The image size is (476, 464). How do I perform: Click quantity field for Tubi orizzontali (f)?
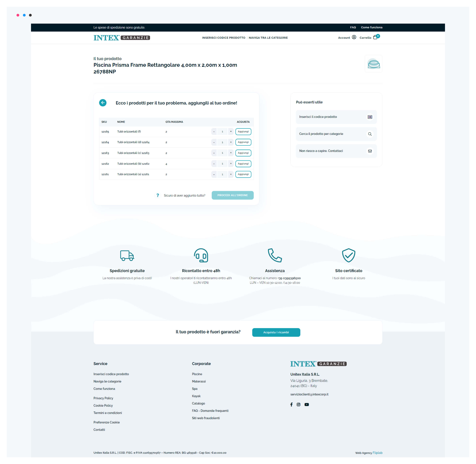222,132
